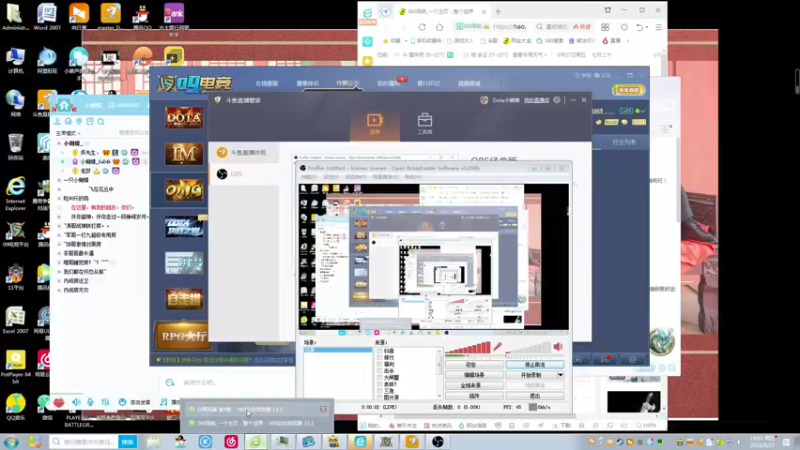Screen dimensions: 800x450
Task: Adjust the microphone volume meter in OBS
Action: [x=467, y=348]
